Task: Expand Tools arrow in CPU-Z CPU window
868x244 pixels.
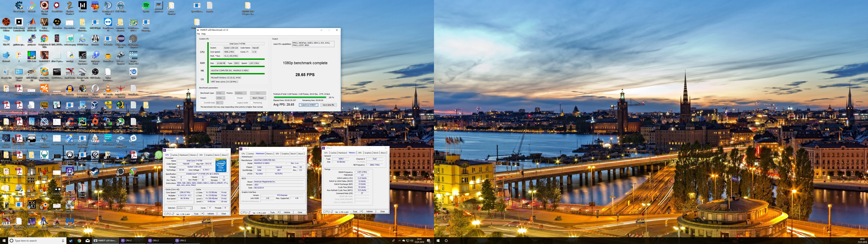Action: 203,214
